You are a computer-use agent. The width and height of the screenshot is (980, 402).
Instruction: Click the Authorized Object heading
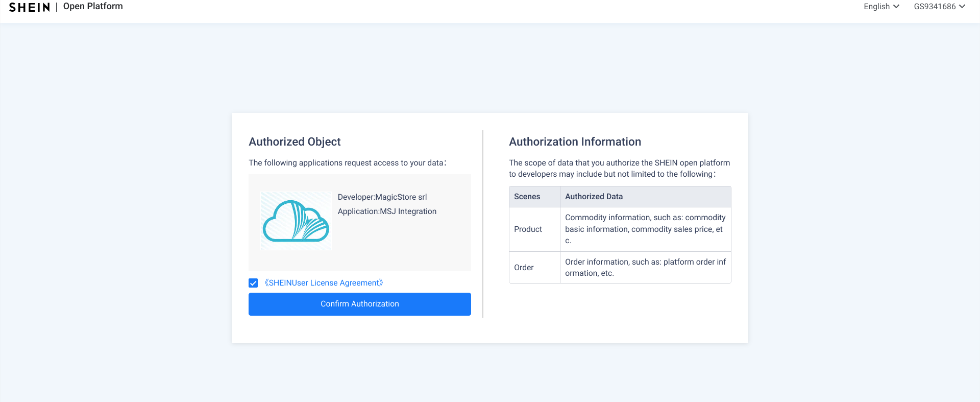295,142
